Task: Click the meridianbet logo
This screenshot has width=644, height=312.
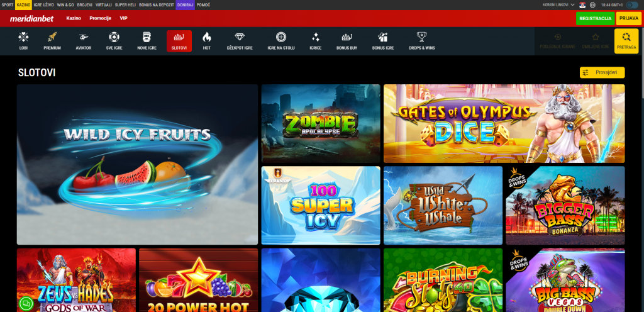Action: pos(31,18)
